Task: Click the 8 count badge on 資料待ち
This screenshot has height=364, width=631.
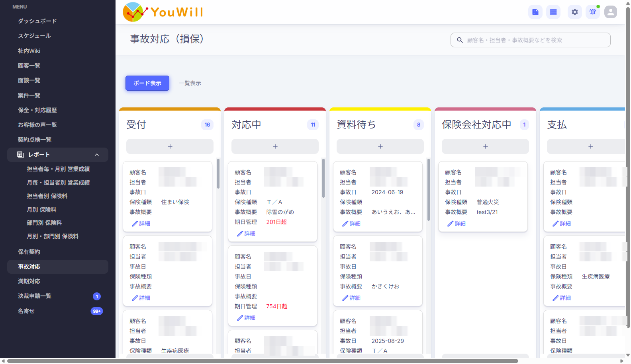Action: point(419,125)
